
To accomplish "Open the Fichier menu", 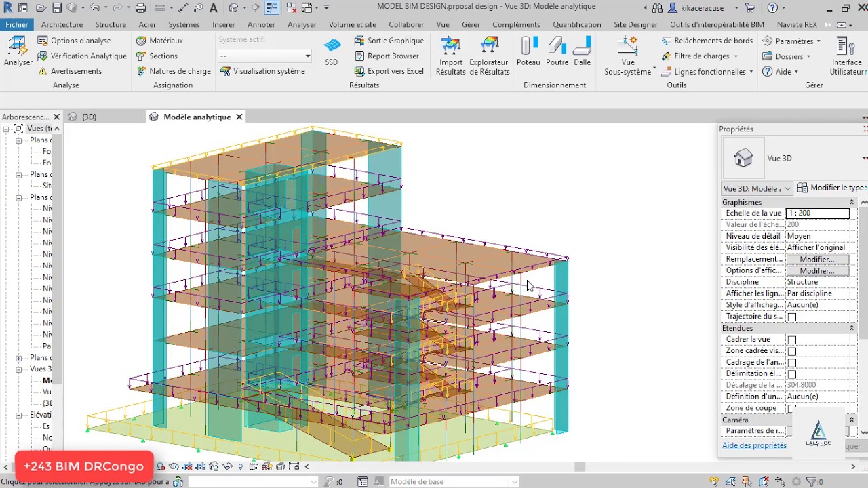I will coord(17,24).
